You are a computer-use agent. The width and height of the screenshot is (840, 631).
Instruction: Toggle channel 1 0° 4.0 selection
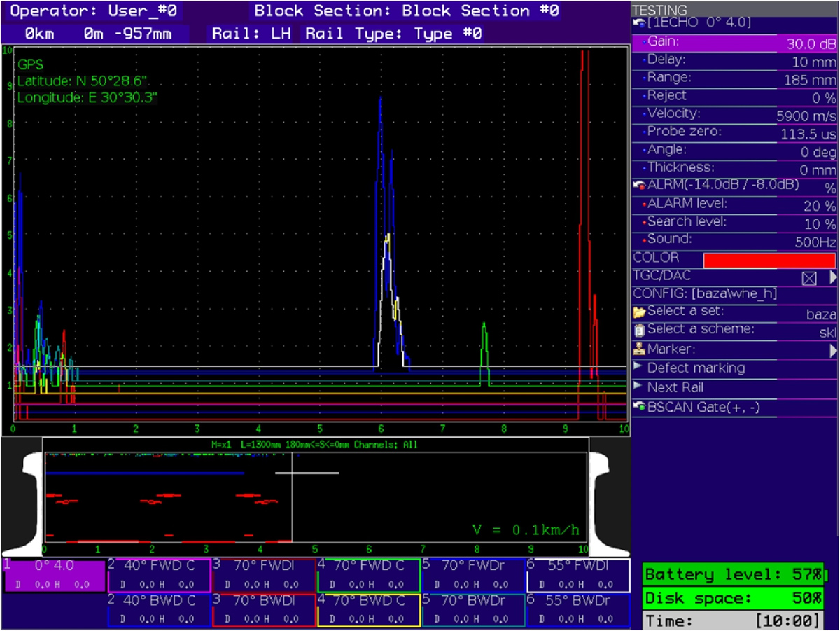tap(55, 575)
